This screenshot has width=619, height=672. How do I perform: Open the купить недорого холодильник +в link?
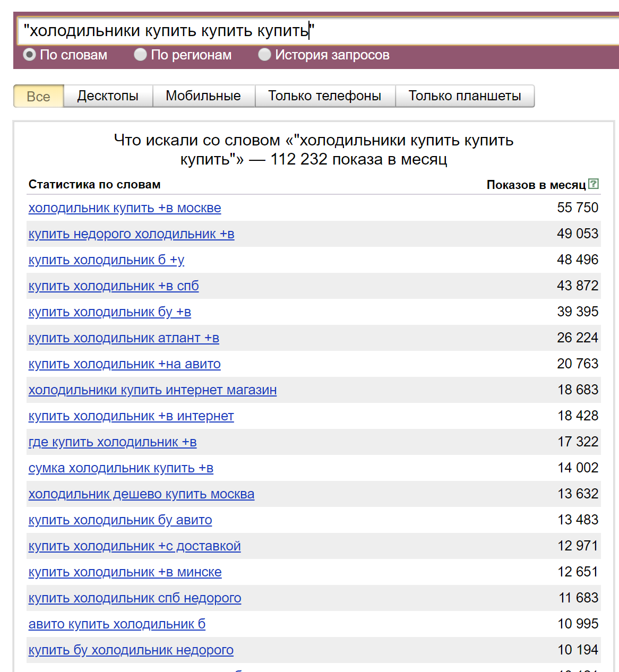click(x=131, y=234)
